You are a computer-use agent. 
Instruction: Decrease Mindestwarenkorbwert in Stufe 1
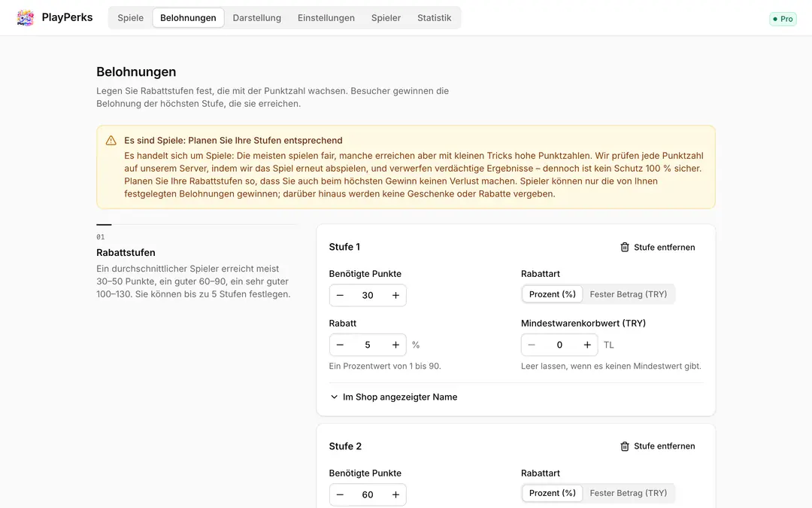pyautogui.click(x=532, y=345)
